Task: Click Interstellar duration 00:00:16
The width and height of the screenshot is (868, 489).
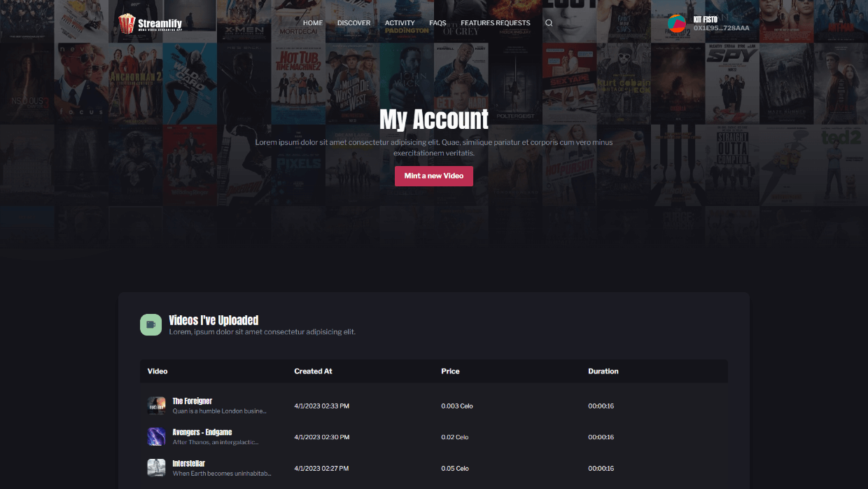Action: 601,468
